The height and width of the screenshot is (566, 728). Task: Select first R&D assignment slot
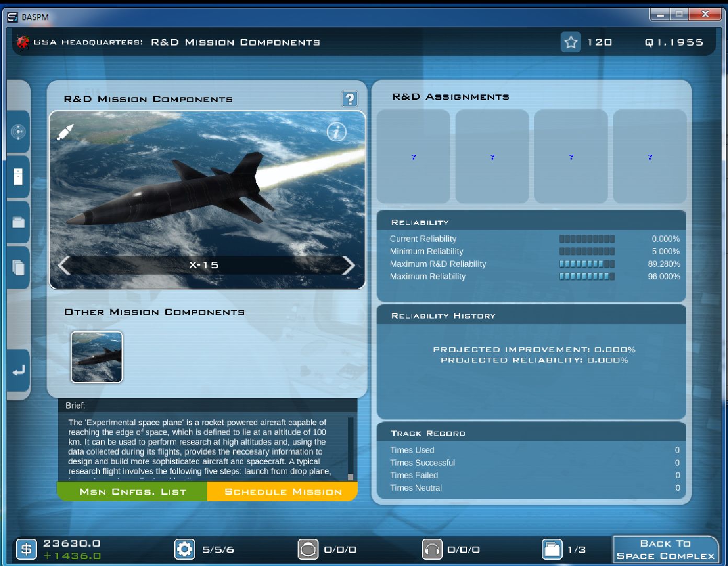coord(413,156)
